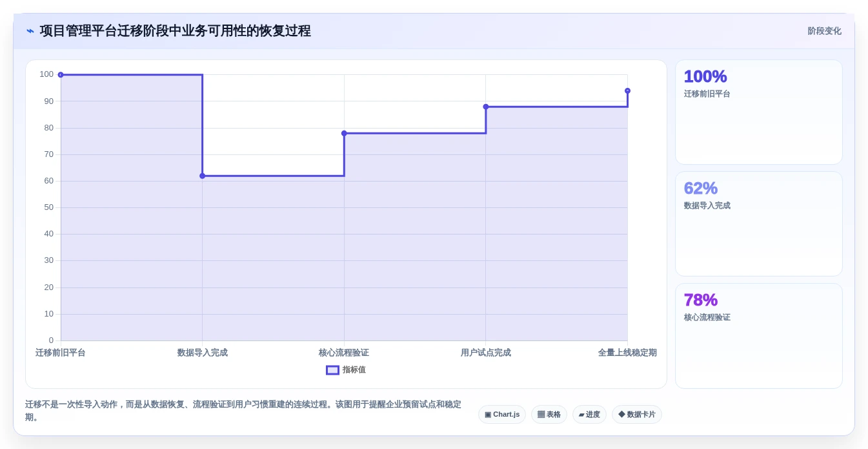Click the 进度 tag chip
The height and width of the screenshot is (449, 868).
pos(589,414)
